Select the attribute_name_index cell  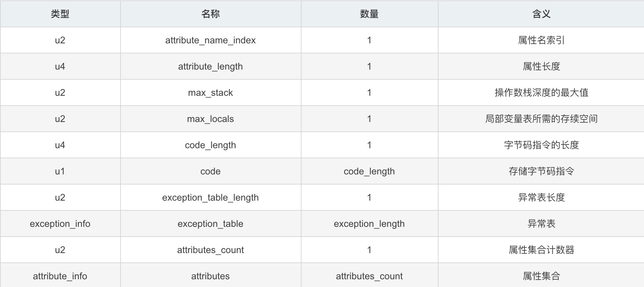click(x=211, y=40)
